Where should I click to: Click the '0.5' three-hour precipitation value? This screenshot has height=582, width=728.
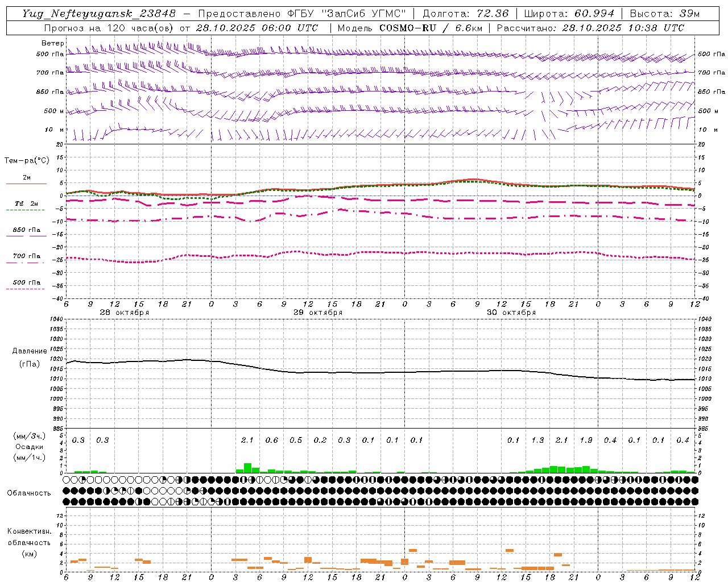pos(296,440)
